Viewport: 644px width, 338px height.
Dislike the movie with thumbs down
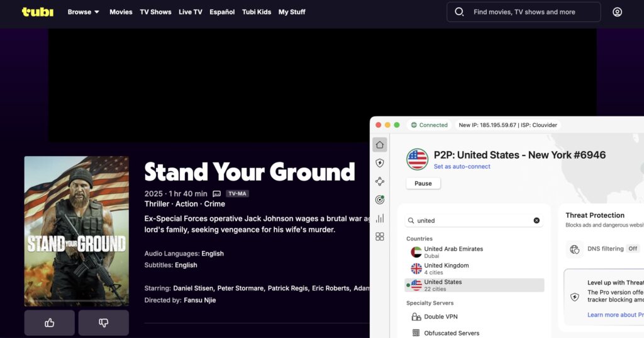point(104,323)
